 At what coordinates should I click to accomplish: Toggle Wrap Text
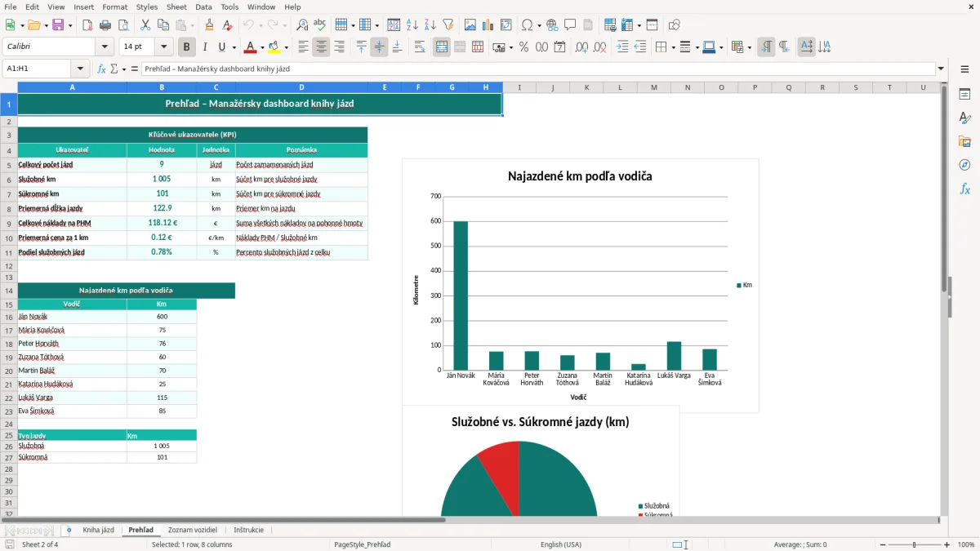click(420, 47)
